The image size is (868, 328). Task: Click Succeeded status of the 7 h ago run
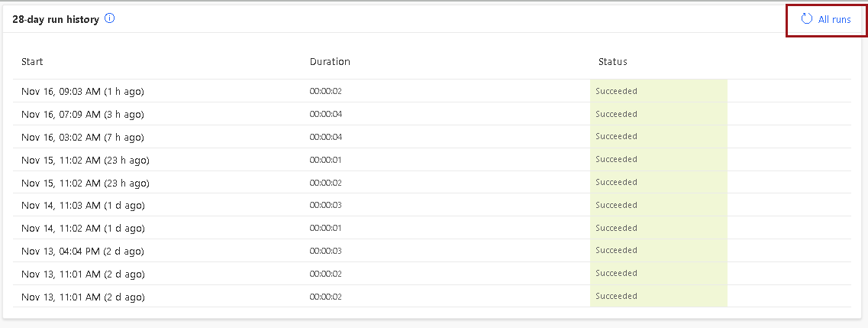(617, 136)
